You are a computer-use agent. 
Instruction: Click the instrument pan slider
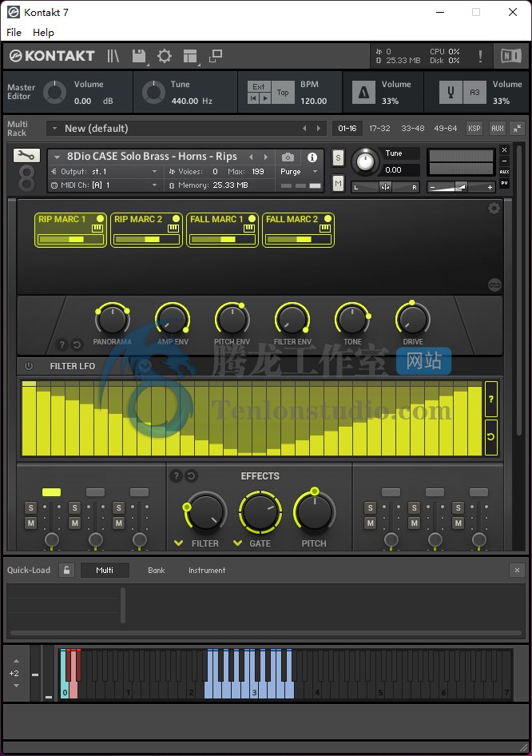pos(385,187)
